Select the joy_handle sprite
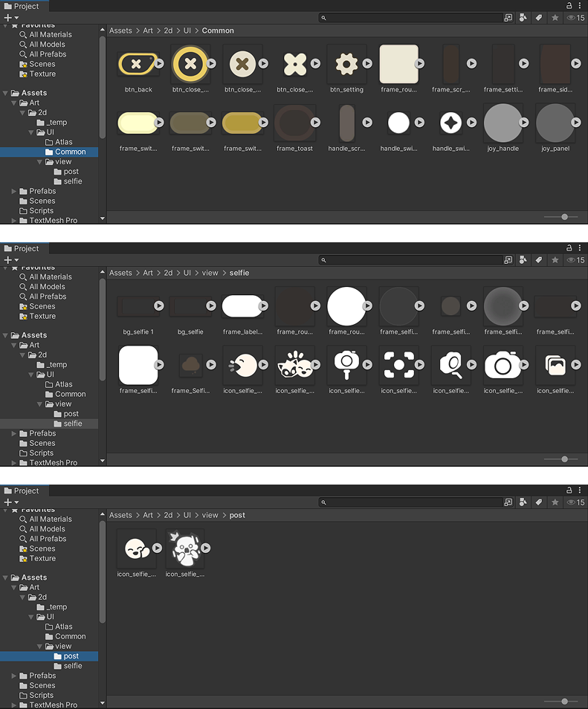This screenshot has width=588, height=709. point(503,123)
